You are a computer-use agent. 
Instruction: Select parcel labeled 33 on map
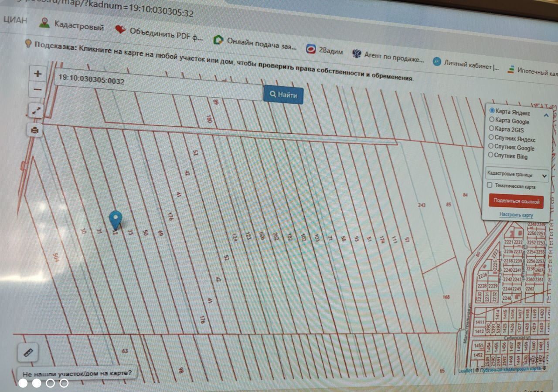(x=130, y=233)
